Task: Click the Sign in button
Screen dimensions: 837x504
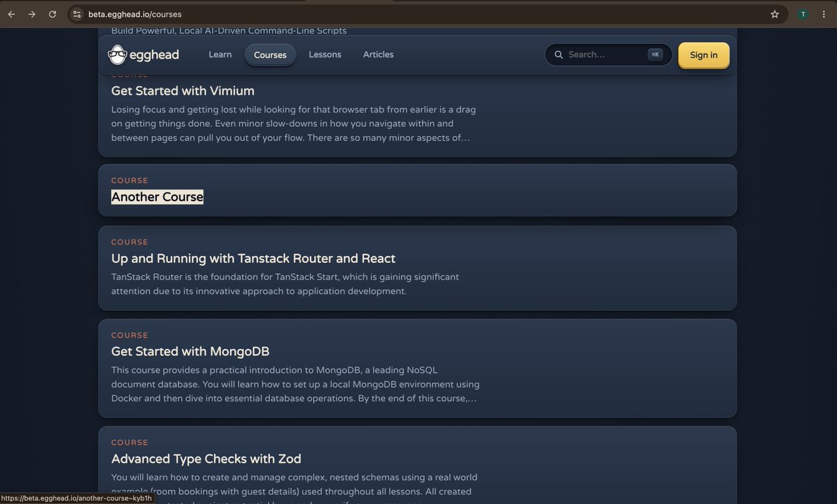Action: [x=704, y=55]
